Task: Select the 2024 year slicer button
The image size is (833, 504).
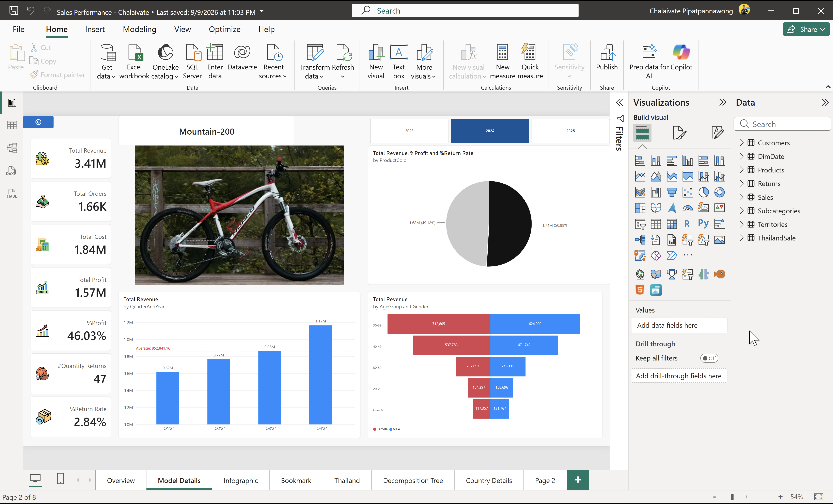Action: click(490, 131)
